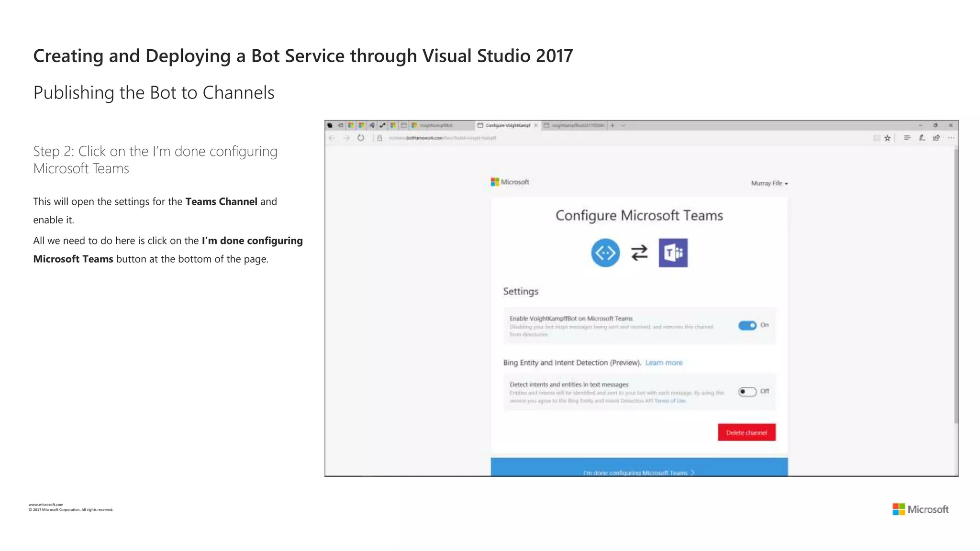Click the red Delete channel button
The image size is (980, 551).
click(746, 432)
